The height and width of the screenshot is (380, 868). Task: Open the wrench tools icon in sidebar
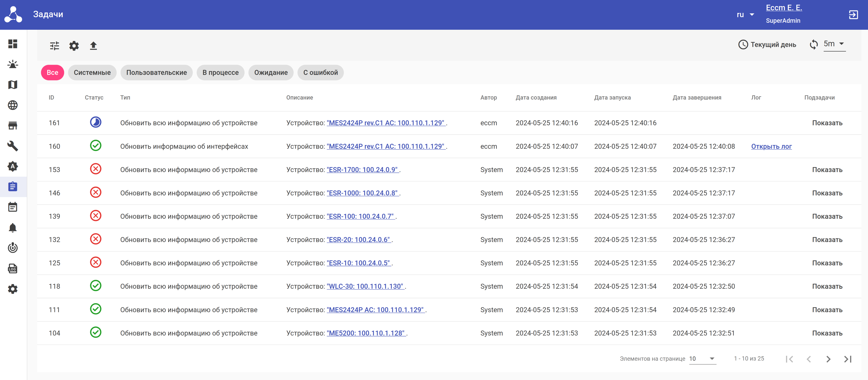pyautogui.click(x=13, y=146)
